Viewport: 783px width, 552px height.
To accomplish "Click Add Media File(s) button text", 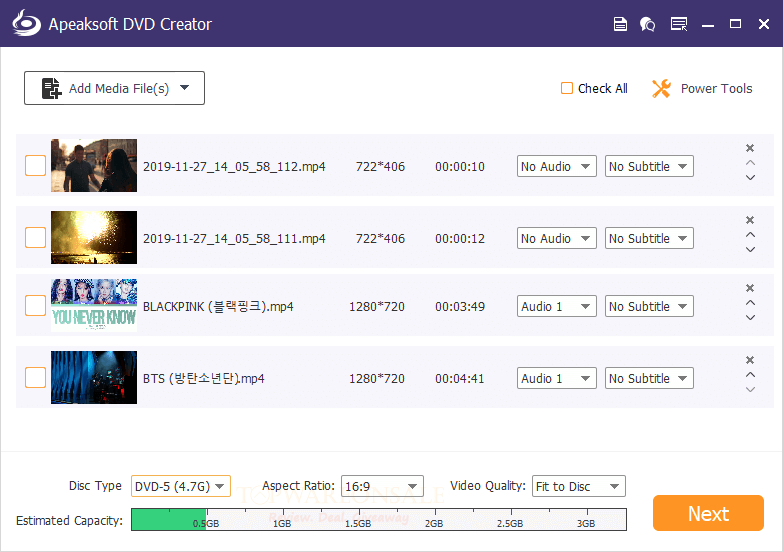I will coord(119,88).
